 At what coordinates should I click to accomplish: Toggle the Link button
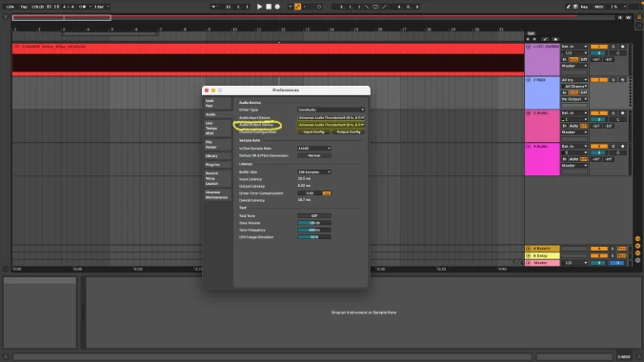pos(10,7)
